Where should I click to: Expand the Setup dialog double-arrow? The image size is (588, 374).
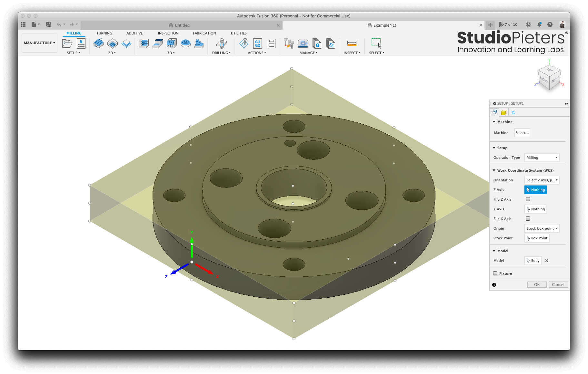[566, 104]
